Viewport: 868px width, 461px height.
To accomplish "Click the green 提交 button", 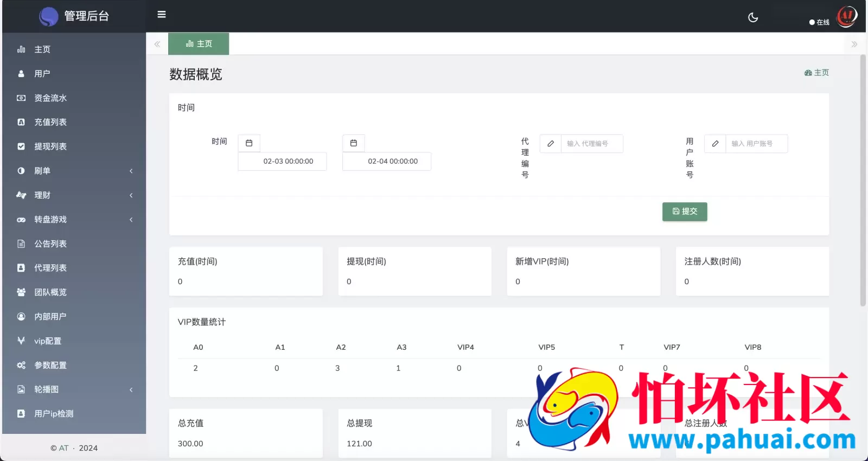I will (685, 212).
